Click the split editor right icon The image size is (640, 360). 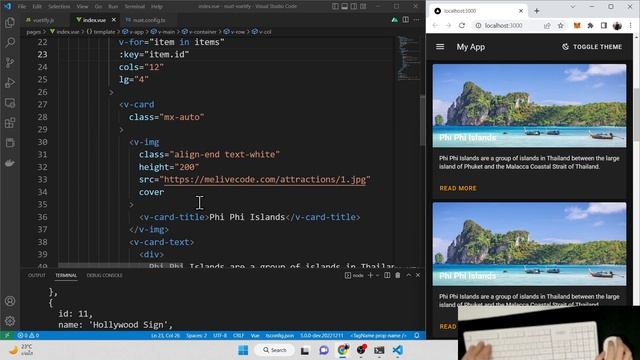405,20
